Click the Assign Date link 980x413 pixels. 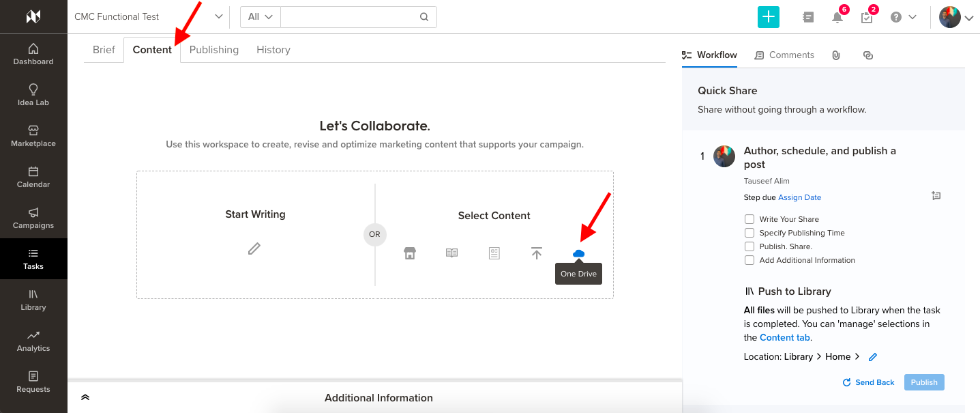click(800, 197)
